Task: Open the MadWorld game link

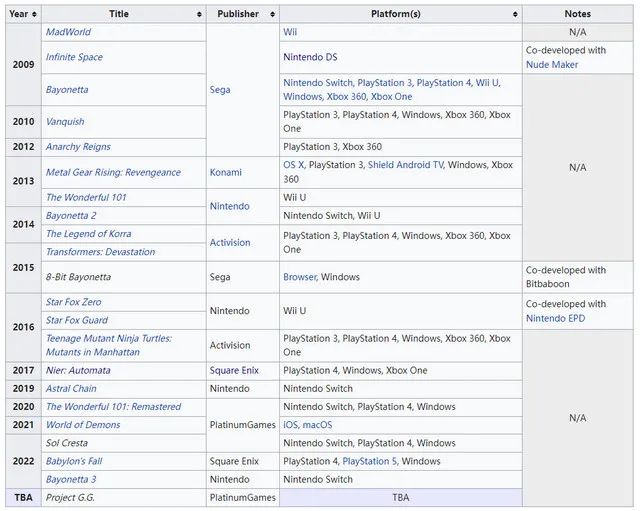Action: [x=68, y=32]
